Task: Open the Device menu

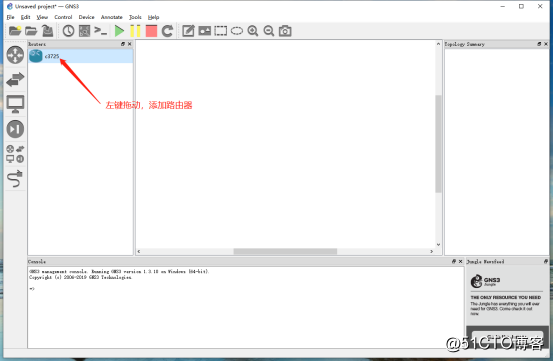Action: pos(87,17)
